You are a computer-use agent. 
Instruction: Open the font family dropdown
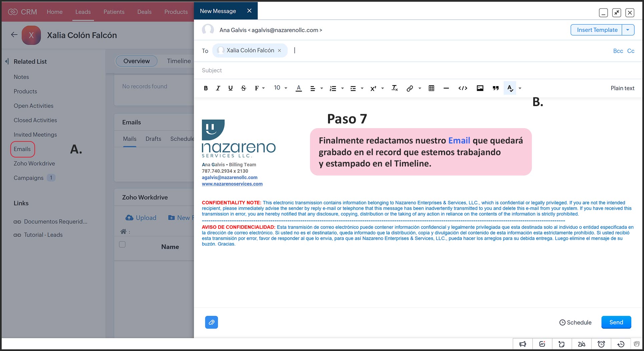pyautogui.click(x=260, y=88)
